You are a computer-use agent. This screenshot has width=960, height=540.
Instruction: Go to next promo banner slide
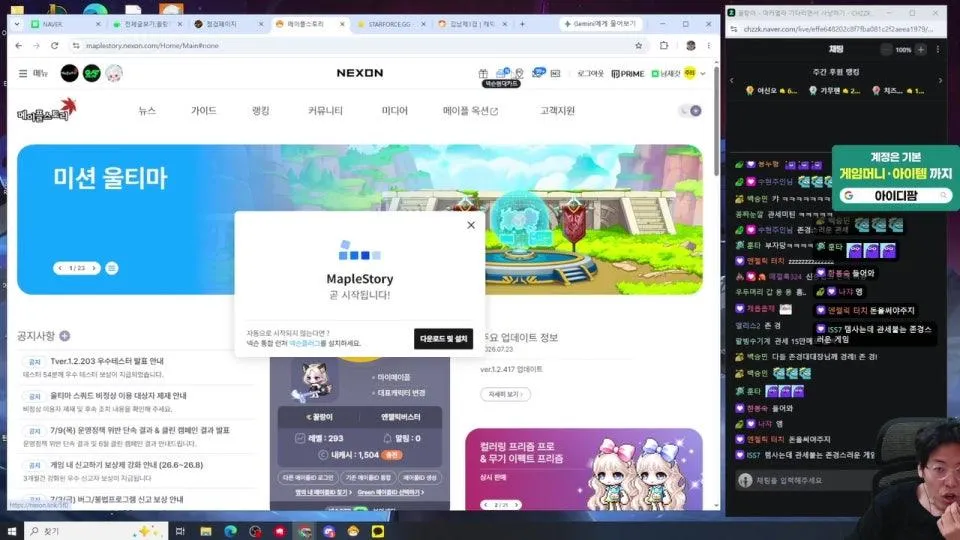tap(517, 505)
